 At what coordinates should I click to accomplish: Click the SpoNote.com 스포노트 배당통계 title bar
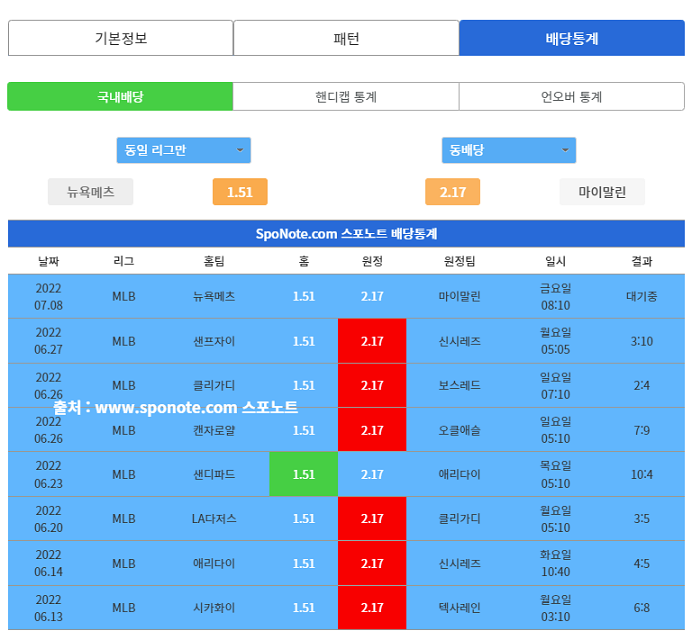coord(346,234)
